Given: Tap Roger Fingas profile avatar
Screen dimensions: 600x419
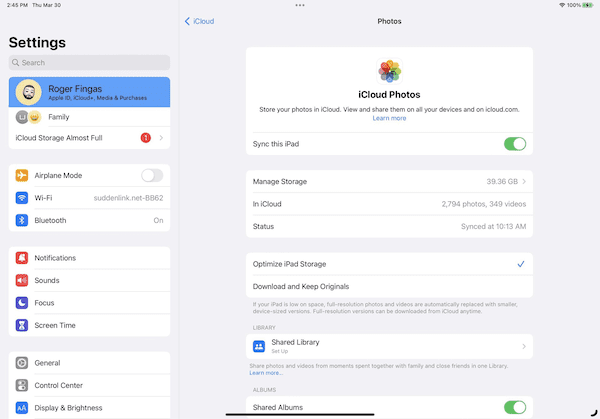Looking at the screenshot, I should click(x=28, y=92).
